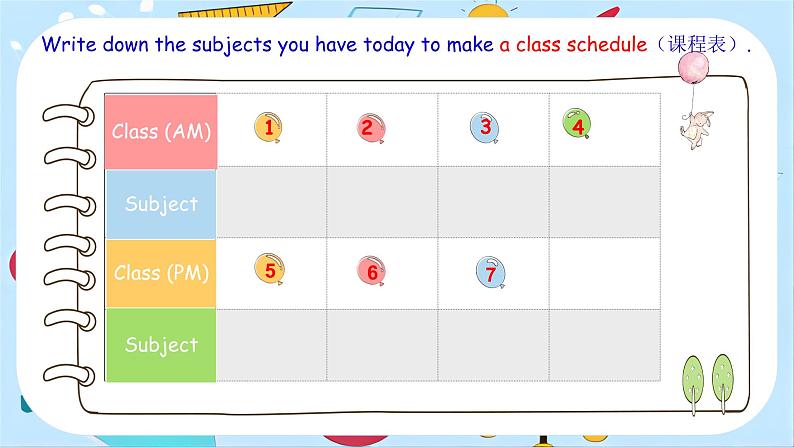Click the top notebook spiral ring
Screen dimensions: 794x447
click(x=69, y=115)
